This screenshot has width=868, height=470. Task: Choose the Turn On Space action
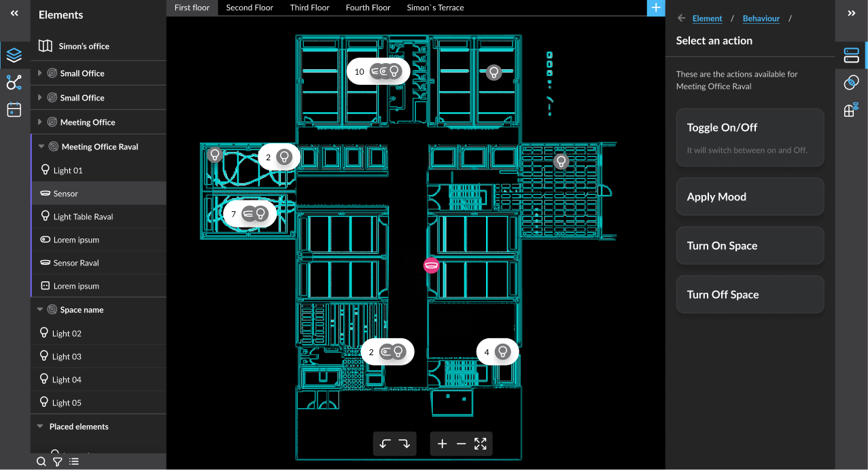click(750, 246)
